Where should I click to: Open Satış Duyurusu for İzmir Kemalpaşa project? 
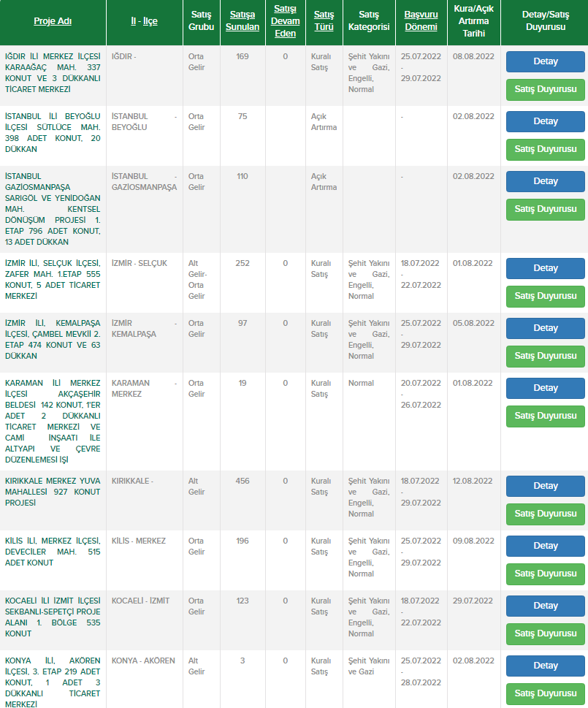pos(545,356)
